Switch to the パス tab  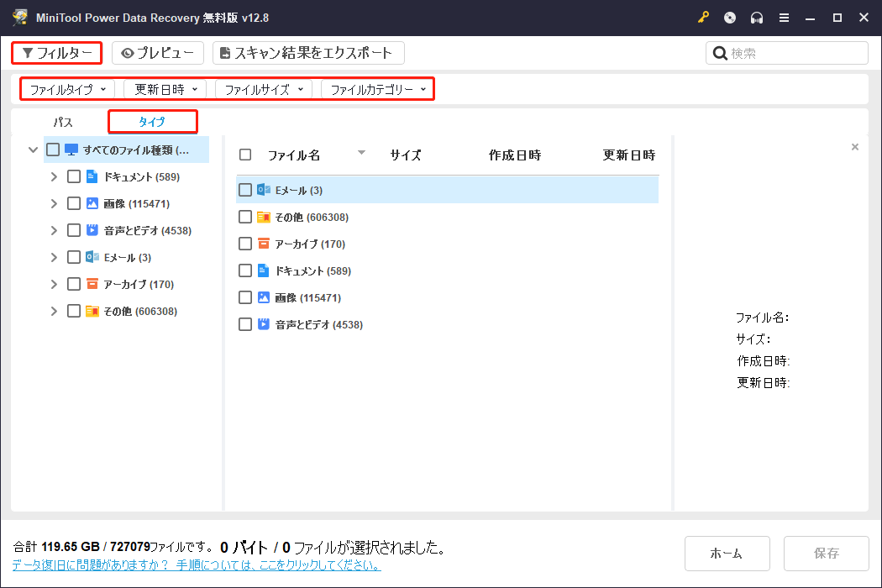coord(62,122)
